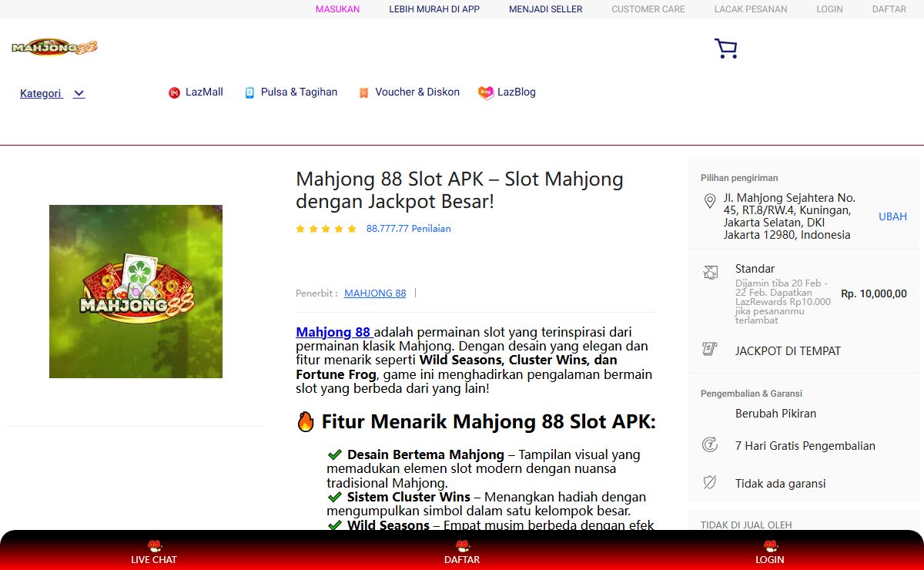
Task: Click checkmark beside Desain Bertema Mahjong
Action: click(334, 455)
